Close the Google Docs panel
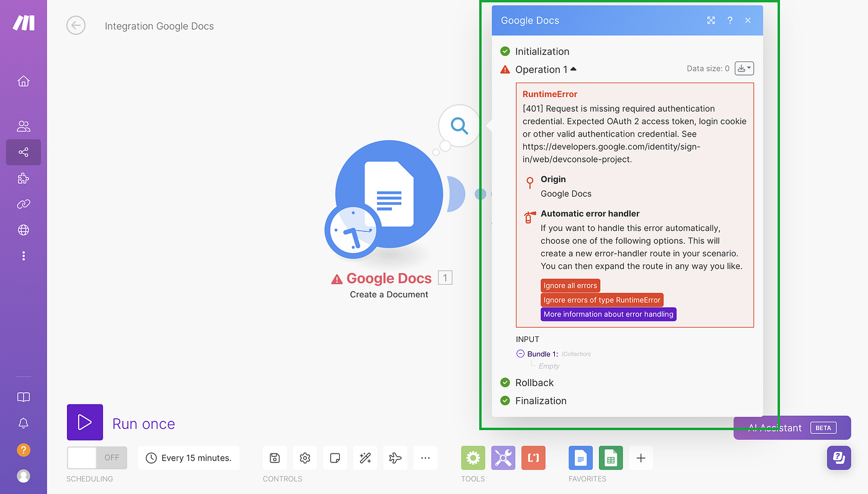 coord(748,20)
